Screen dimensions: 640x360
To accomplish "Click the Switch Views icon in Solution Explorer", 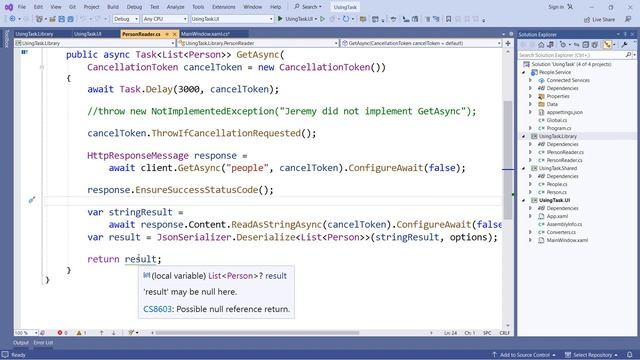I will (550, 44).
